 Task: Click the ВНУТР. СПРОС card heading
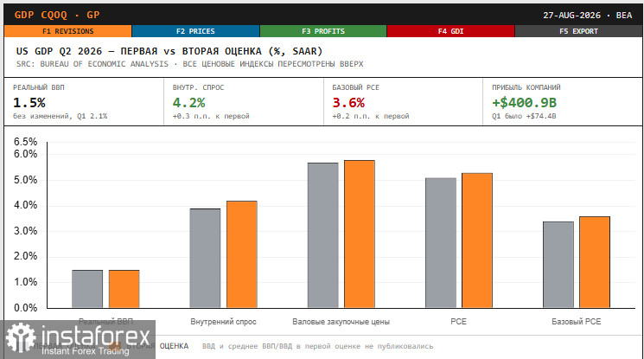point(198,87)
